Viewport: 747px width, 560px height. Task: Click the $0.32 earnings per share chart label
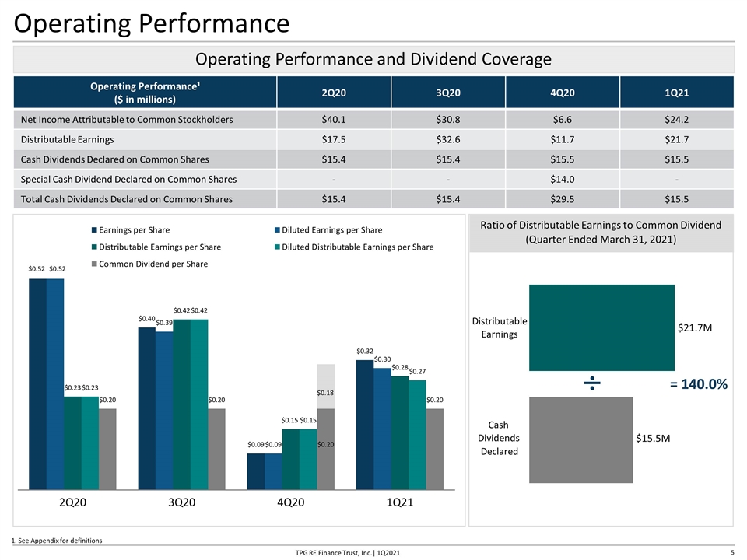coord(365,352)
